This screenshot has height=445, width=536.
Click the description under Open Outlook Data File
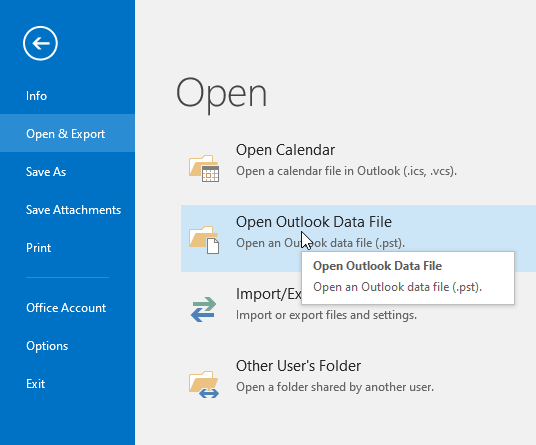click(x=320, y=243)
